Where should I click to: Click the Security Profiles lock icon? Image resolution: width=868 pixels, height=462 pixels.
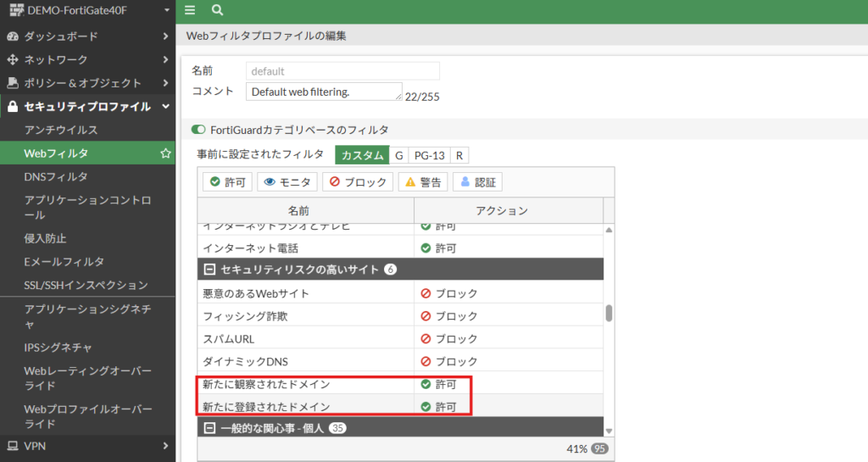tap(12, 106)
